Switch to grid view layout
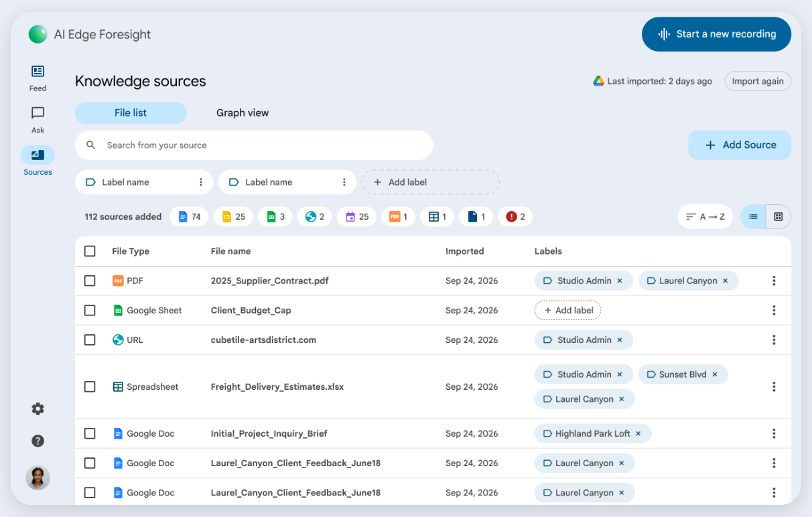 tap(779, 216)
